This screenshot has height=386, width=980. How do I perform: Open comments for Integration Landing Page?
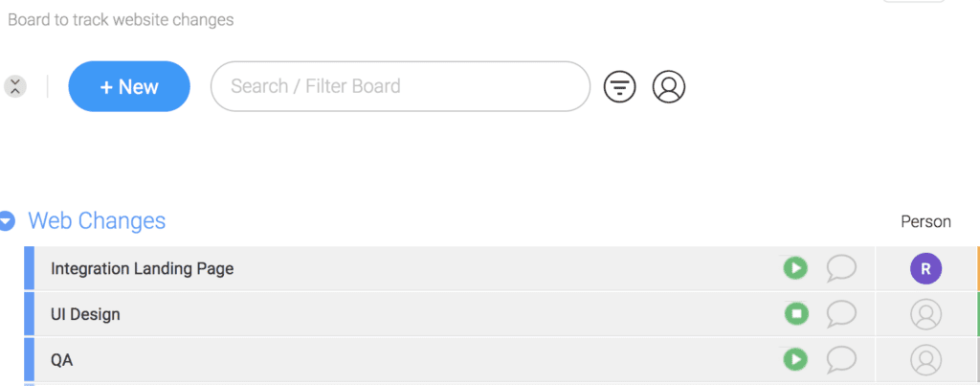840,268
